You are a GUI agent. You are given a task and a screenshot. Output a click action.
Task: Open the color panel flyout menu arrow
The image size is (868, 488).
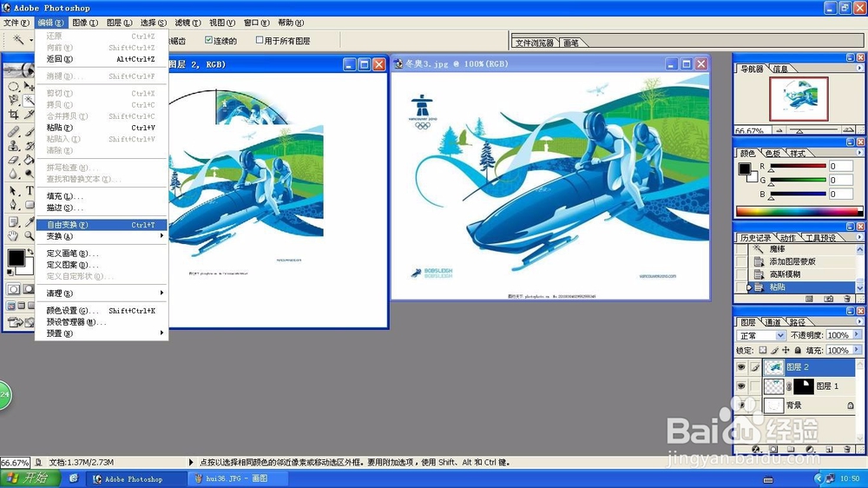pyautogui.click(x=859, y=152)
